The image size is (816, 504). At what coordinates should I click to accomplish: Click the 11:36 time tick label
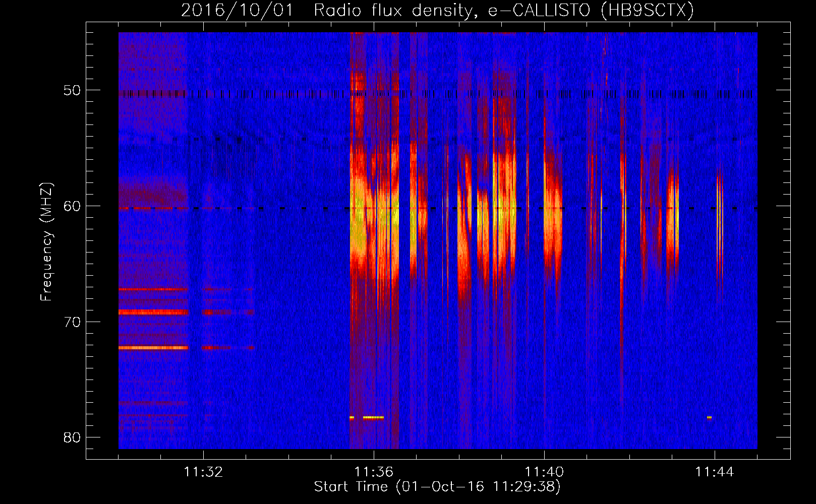[374, 472]
